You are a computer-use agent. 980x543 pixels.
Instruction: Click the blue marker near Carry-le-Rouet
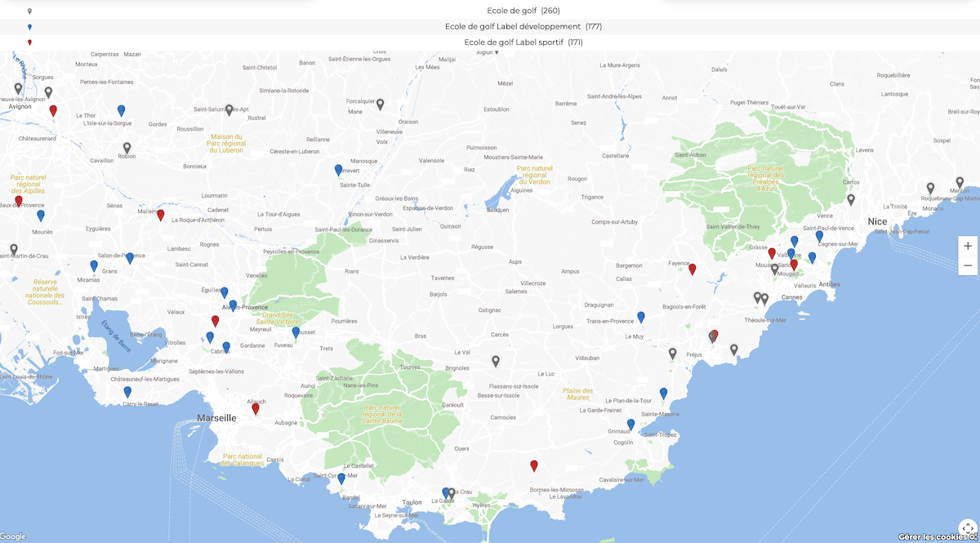tap(127, 392)
